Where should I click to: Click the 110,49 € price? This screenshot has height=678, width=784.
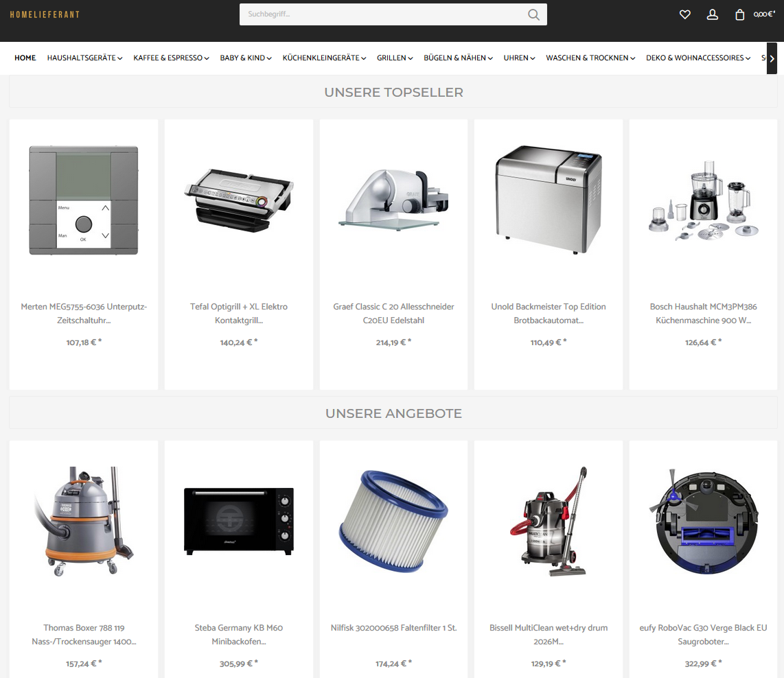549,342
